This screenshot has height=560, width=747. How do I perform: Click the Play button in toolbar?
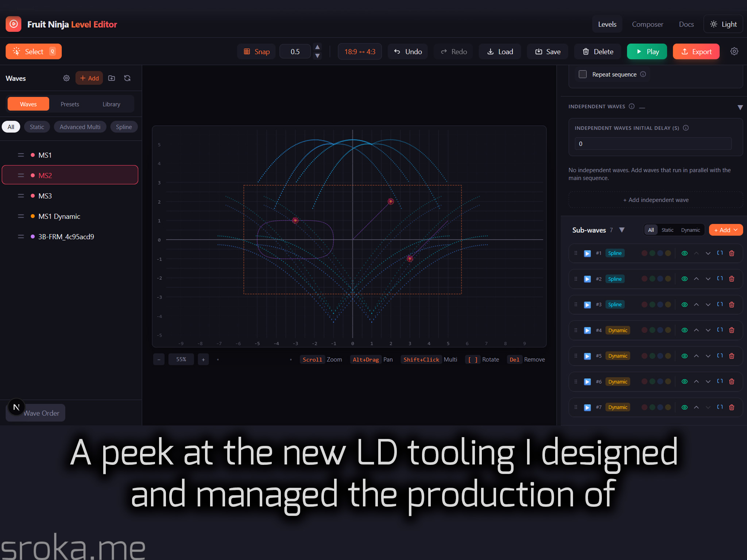(x=647, y=51)
